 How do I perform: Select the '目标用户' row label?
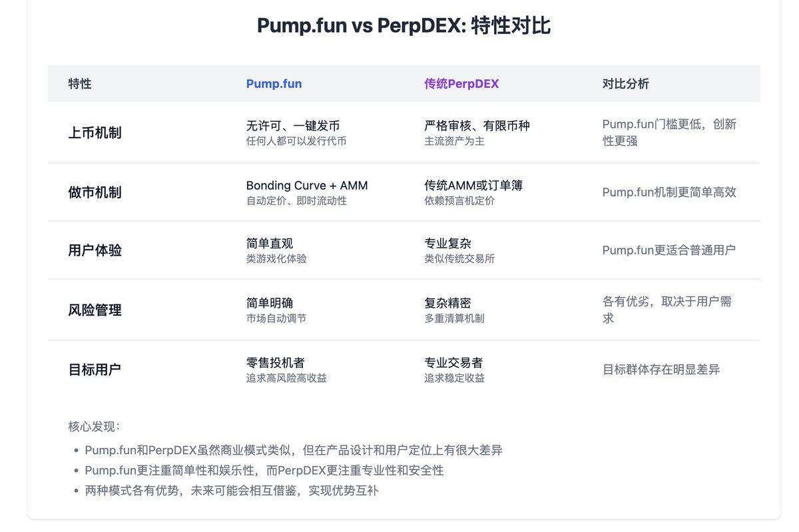[95, 370]
